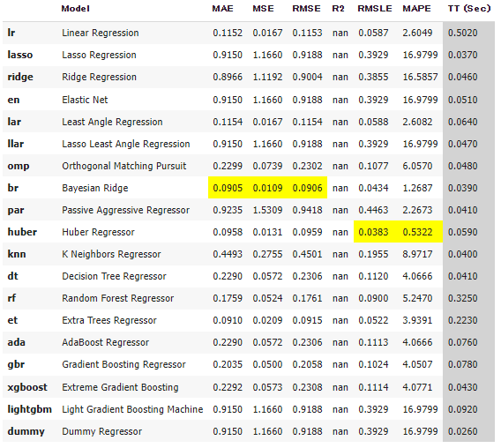Select the Dummy Regressor training time 0.0260
The width and height of the screenshot is (501, 448).
pos(463,431)
